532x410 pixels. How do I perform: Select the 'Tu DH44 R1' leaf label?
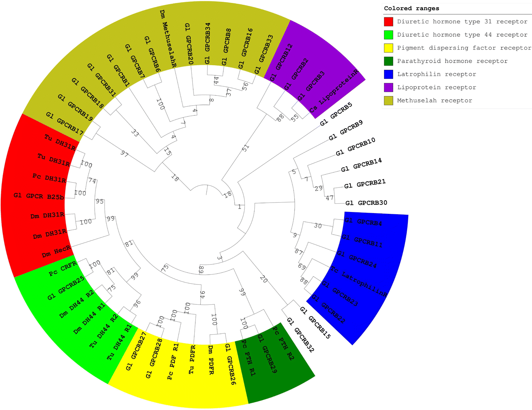[x=120, y=342]
